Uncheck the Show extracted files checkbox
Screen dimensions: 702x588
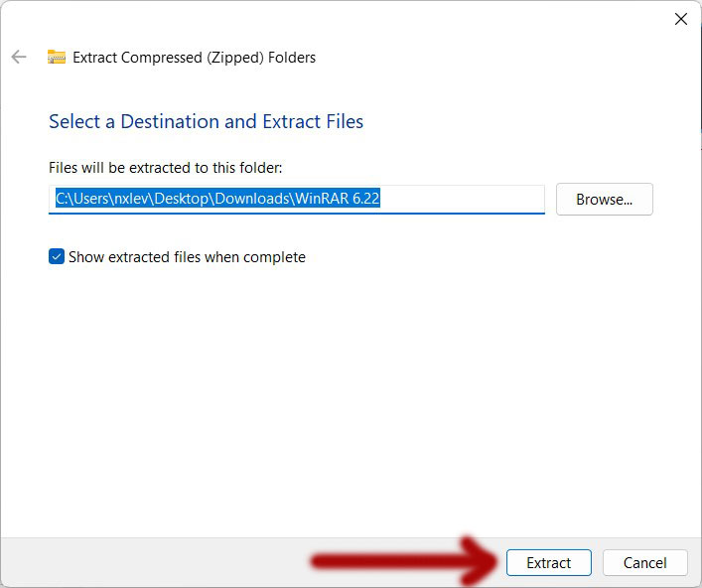pos(57,257)
